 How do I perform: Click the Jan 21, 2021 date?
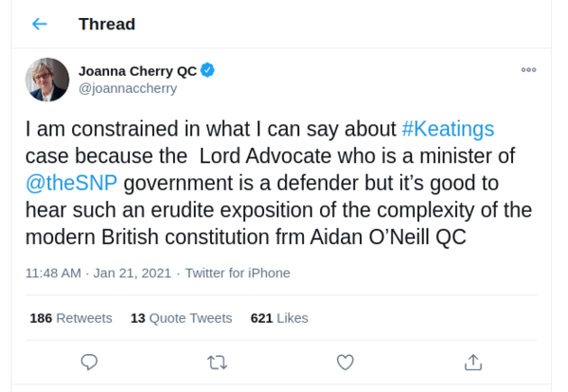click(133, 273)
